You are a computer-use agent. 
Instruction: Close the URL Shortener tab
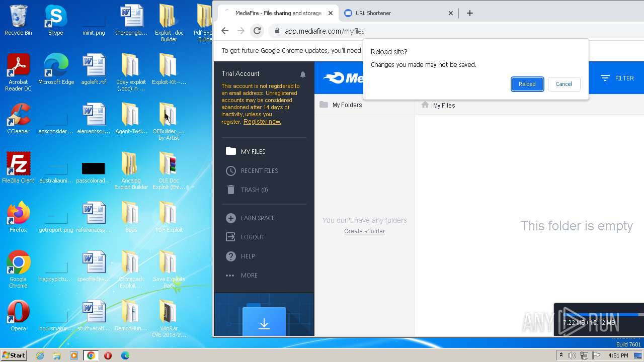pyautogui.click(x=450, y=13)
